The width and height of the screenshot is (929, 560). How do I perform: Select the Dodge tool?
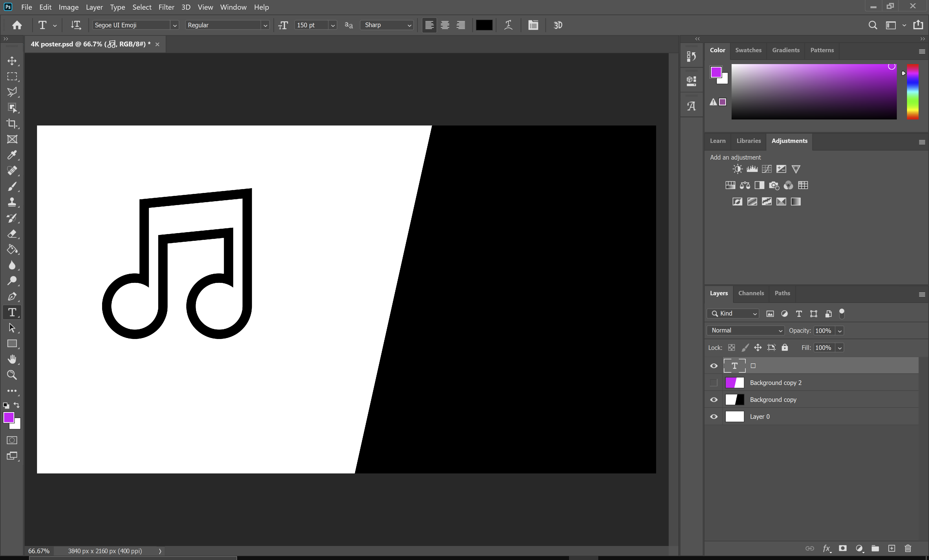tap(12, 281)
